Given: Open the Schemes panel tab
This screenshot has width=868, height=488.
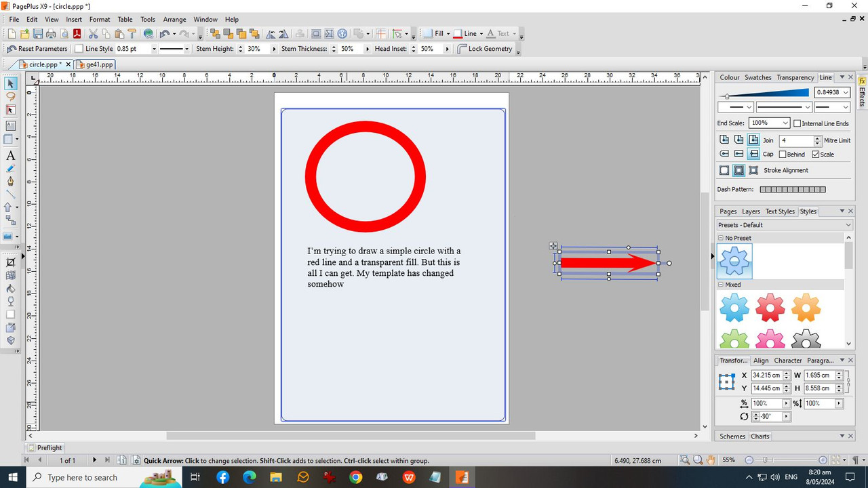Looking at the screenshot, I should pyautogui.click(x=732, y=436).
